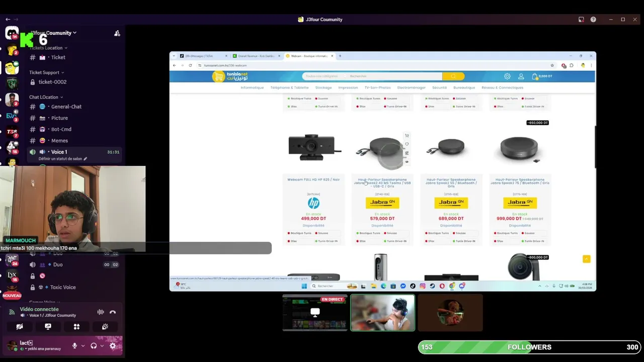Open TSS server icon in sidebar
This screenshot has width=644, height=362.
point(12,132)
